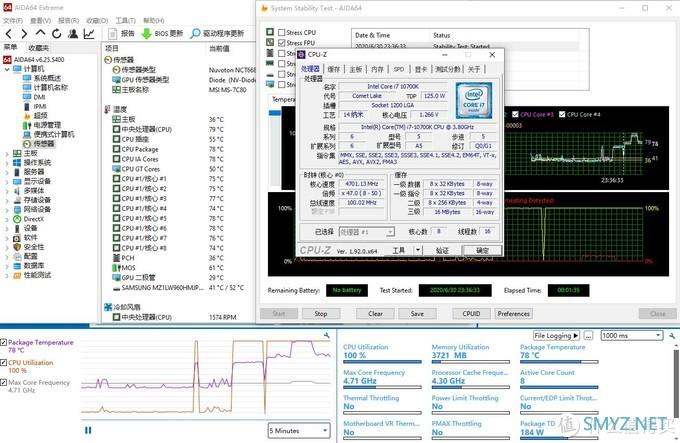Click the Intel Core i7 logo
680x443 pixels.
474,101
